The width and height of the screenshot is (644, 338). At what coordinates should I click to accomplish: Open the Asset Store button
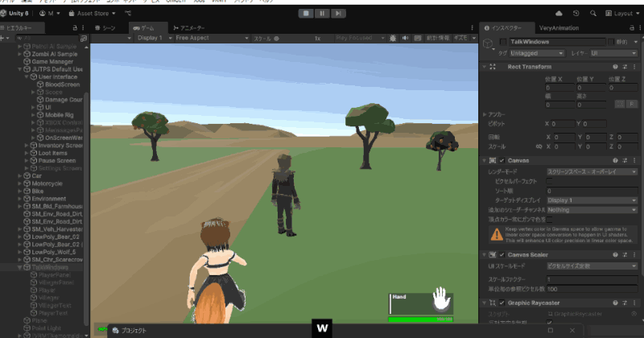pos(92,14)
